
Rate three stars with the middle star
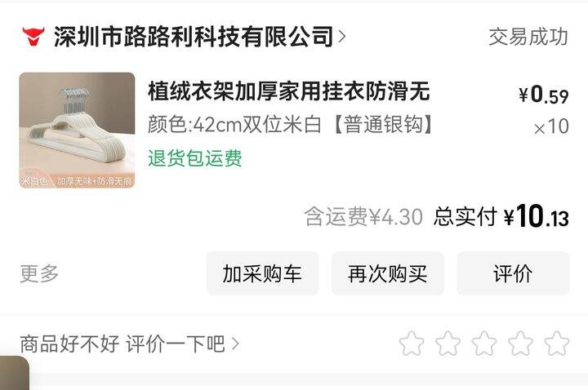point(484,343)
